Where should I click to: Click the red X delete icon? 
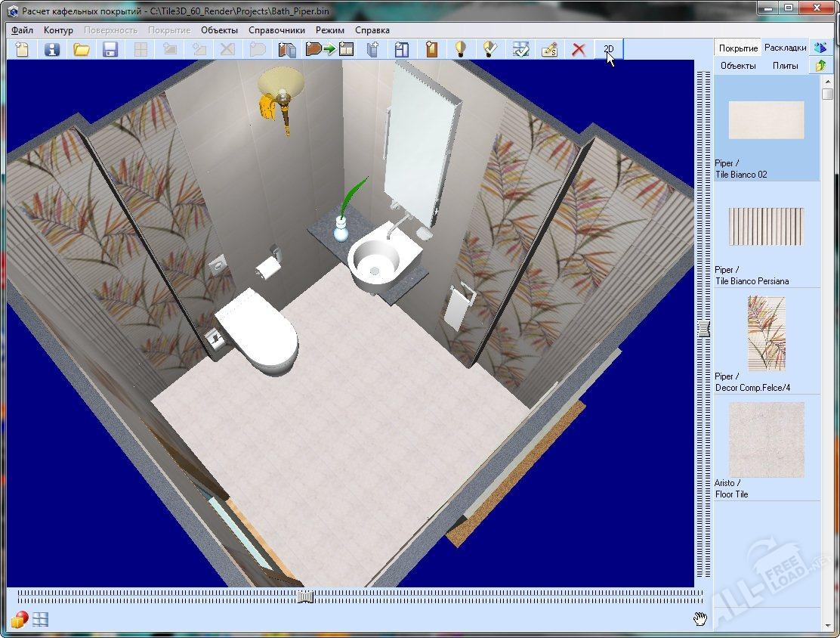point(579,50)
